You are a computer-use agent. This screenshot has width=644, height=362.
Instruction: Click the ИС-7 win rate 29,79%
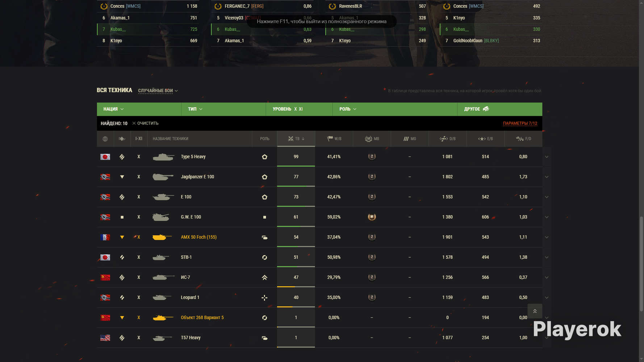point(334,277)
